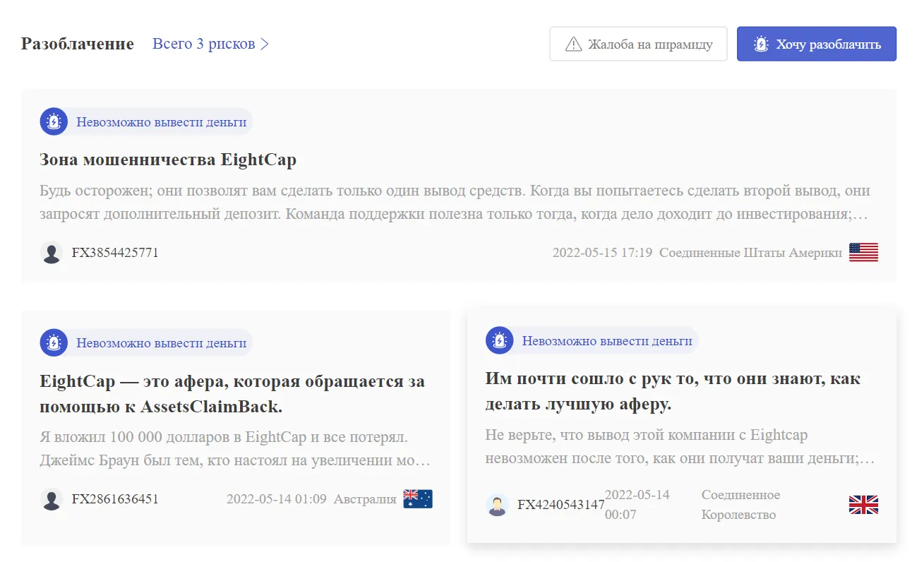924x562 pixels.
Task: Click warning triangle icon in complaint button
Action: point(574,44)
